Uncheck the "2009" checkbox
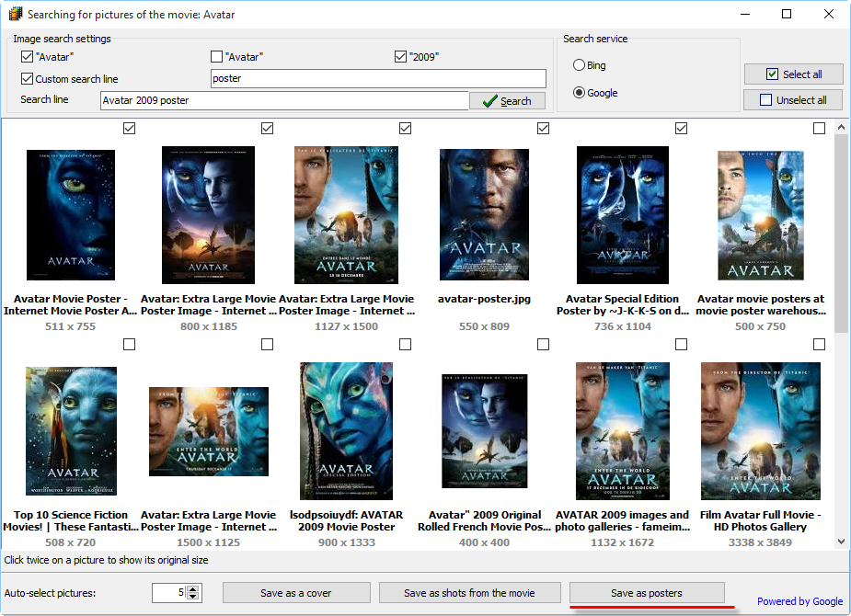 400,56
